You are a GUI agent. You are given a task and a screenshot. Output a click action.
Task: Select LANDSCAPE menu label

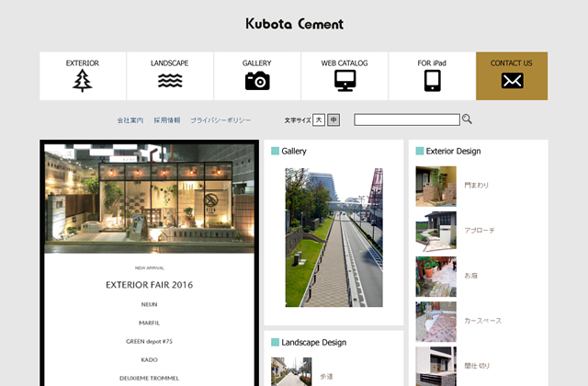[x=169, y=63]
